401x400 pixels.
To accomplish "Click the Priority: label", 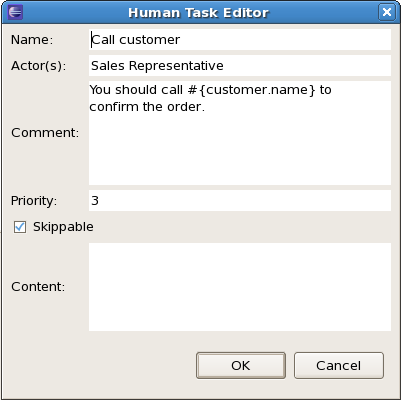I will tap(34, 201).
